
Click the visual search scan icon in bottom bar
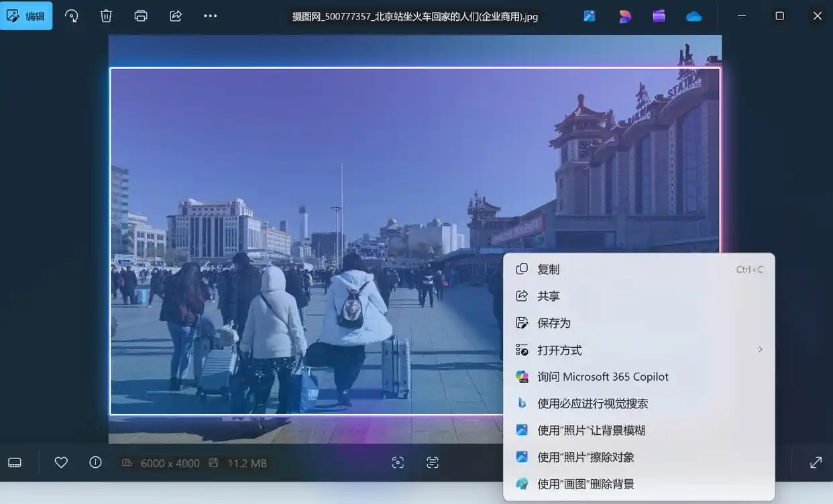click(398, 462)
